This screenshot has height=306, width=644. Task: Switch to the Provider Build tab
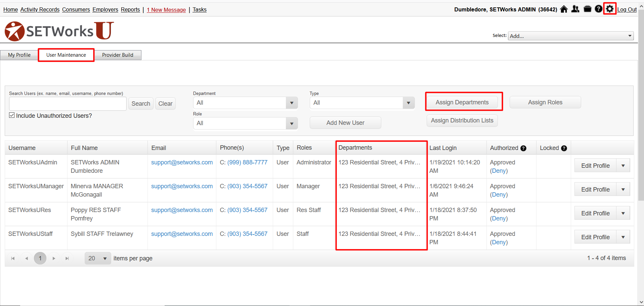click(118, 55)
